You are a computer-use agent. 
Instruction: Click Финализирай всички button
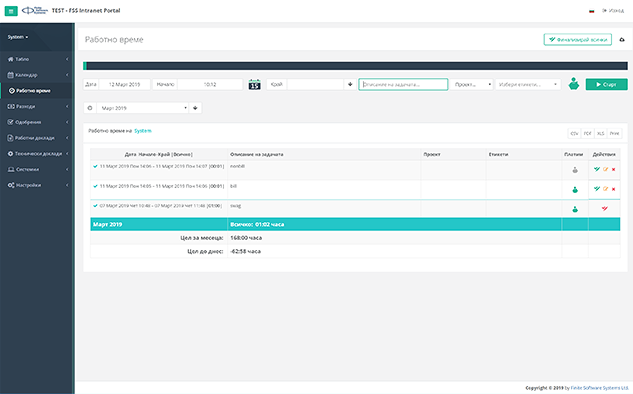pos(578,40)
